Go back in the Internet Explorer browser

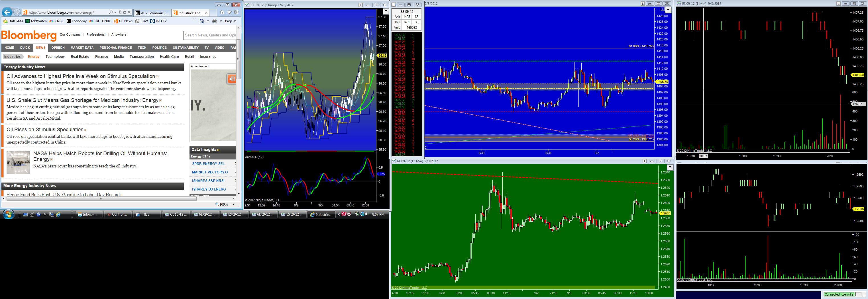[x=7, y=13]
